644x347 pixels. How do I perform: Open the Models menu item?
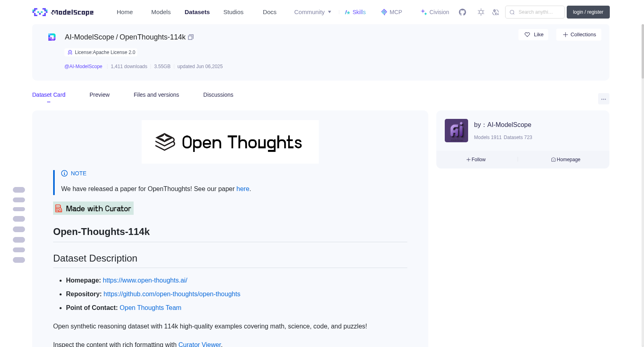pos(161,12)
